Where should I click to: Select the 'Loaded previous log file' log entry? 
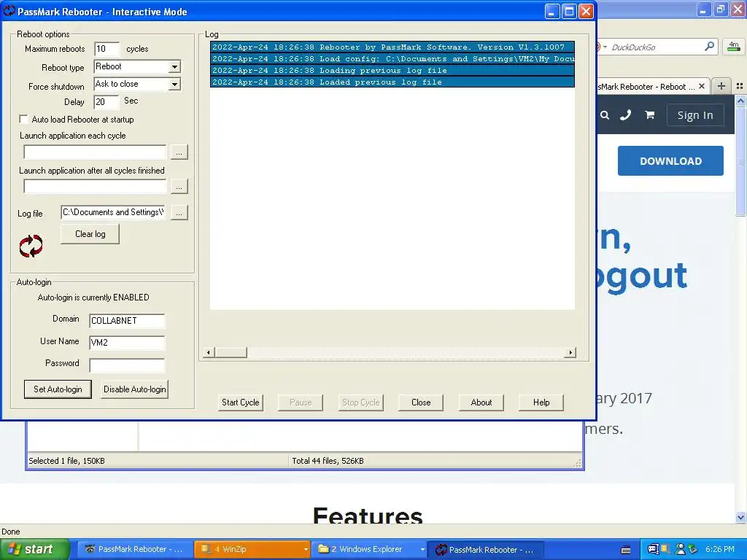(x=392, y=82)
